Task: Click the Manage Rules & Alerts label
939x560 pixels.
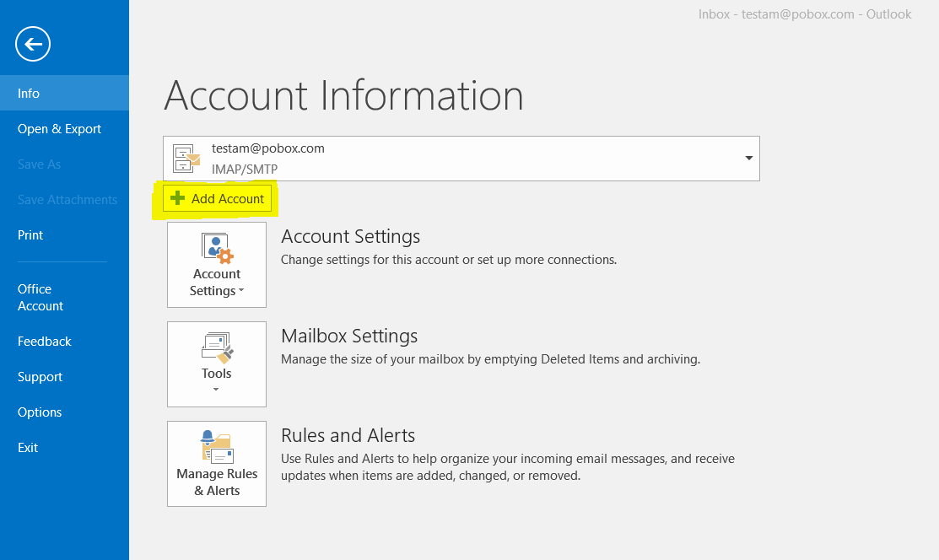Action: [217, 482]
